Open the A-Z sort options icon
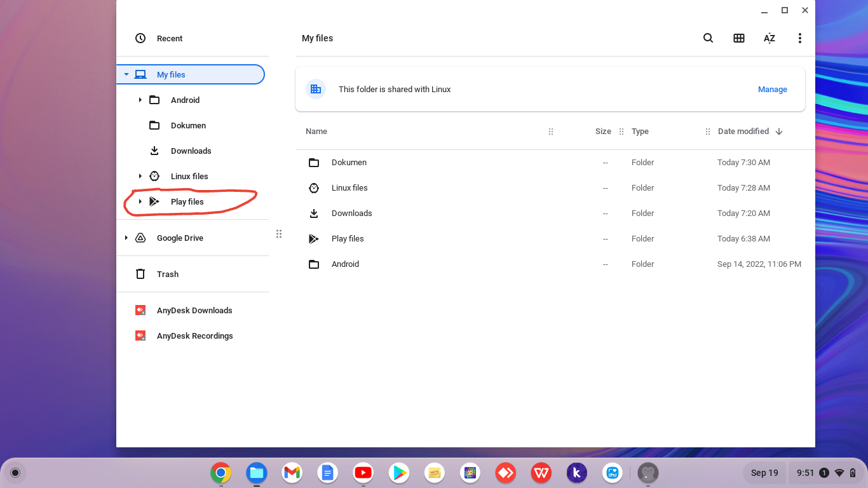 pos(770,38)
